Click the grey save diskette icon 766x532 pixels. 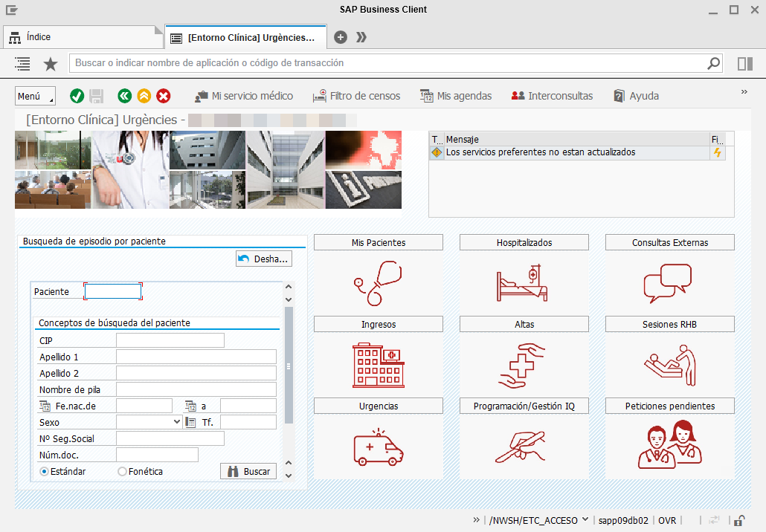coord(96,96)
